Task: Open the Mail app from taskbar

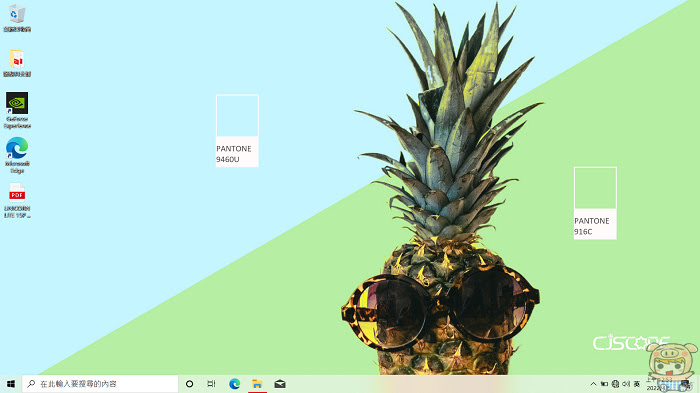Action: 280,384
